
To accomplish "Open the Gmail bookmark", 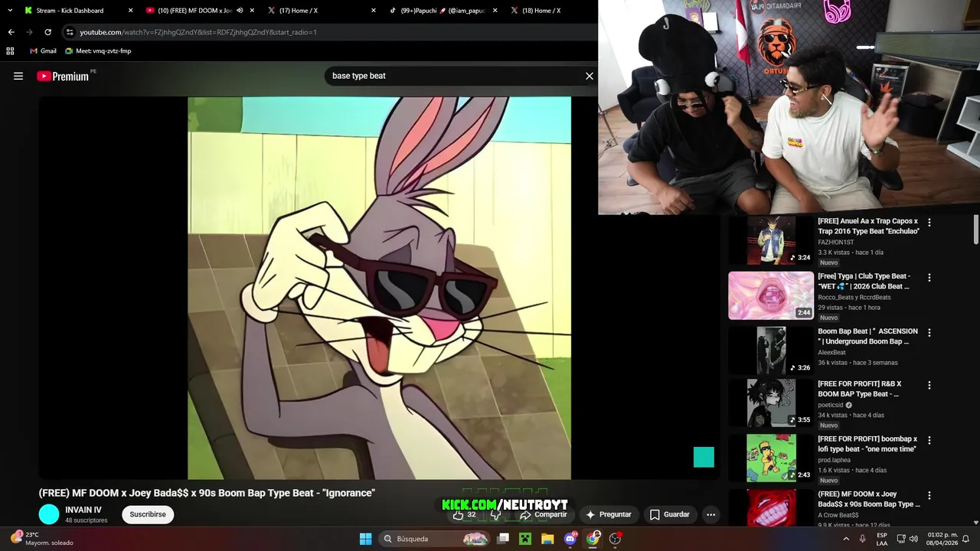I will pos(43,51).
